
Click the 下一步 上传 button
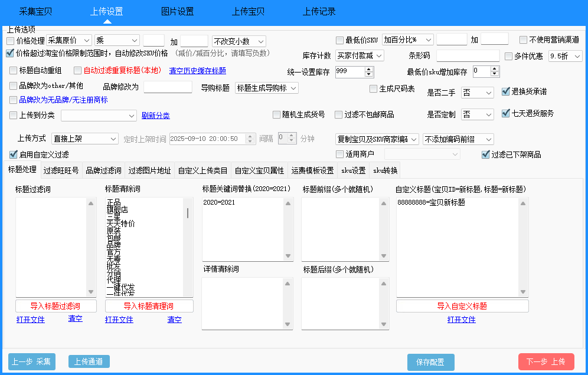pyautogui.click(x=546, y=361)
